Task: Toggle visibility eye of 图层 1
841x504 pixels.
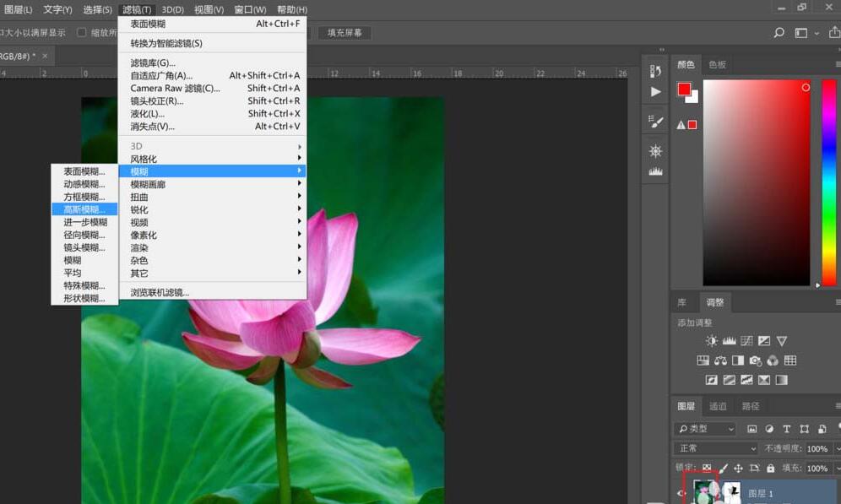Action: (x=681, y=493)
